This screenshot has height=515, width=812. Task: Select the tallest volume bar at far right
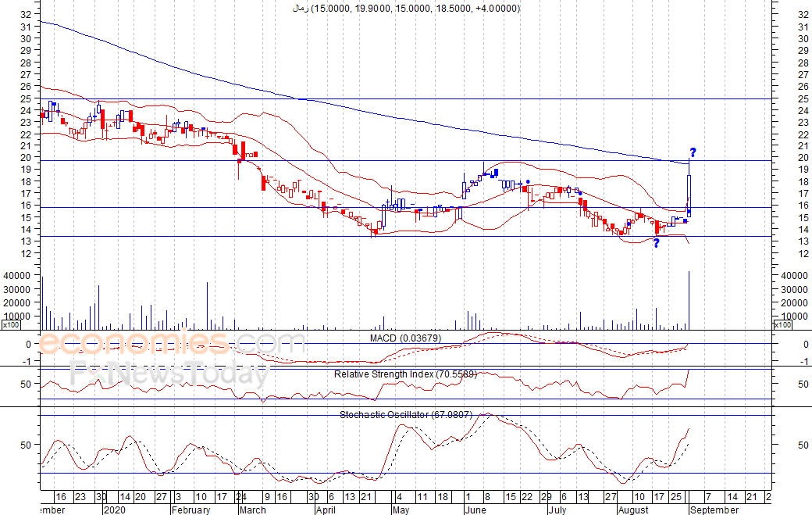pos(689,299)
